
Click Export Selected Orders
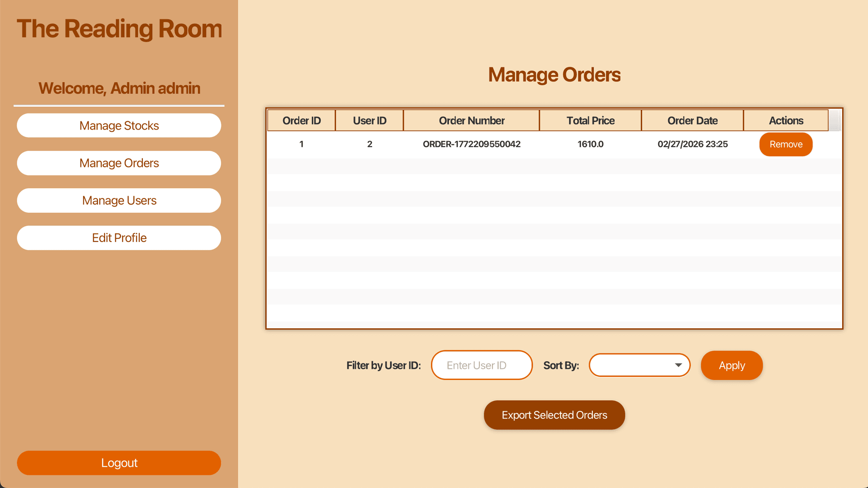(554, 415)
